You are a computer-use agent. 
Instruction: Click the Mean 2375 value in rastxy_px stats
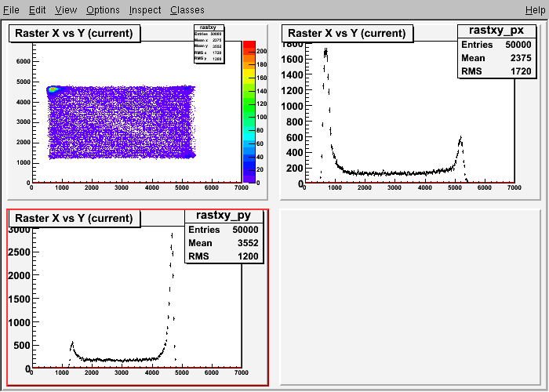click(x=521, y=58)
